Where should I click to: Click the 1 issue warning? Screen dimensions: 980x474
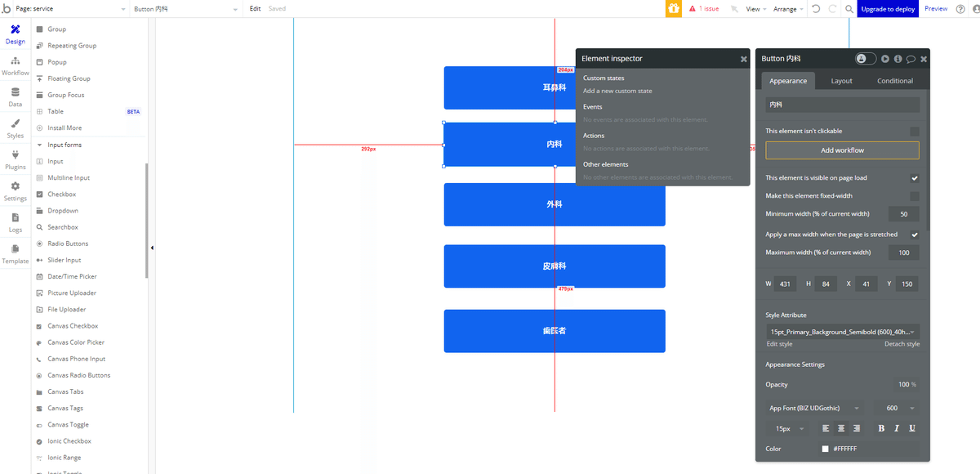pos(703,9)
